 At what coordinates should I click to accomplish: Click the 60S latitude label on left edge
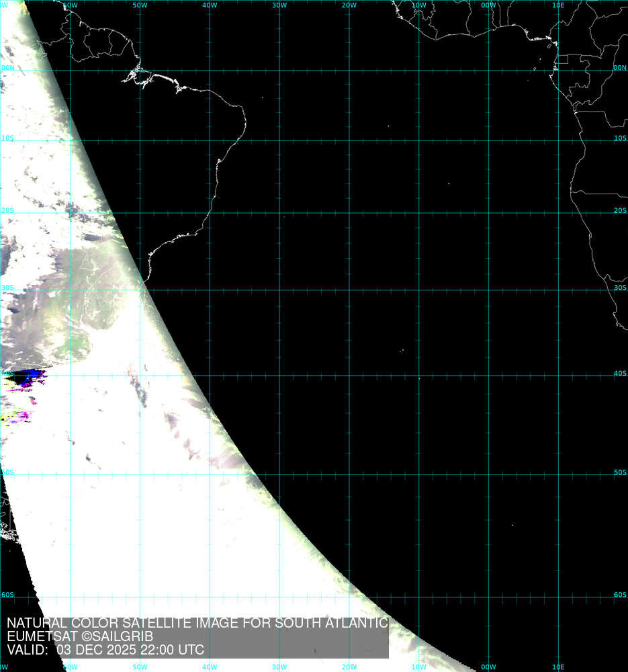pyautogui.click(x=7, y=595)
